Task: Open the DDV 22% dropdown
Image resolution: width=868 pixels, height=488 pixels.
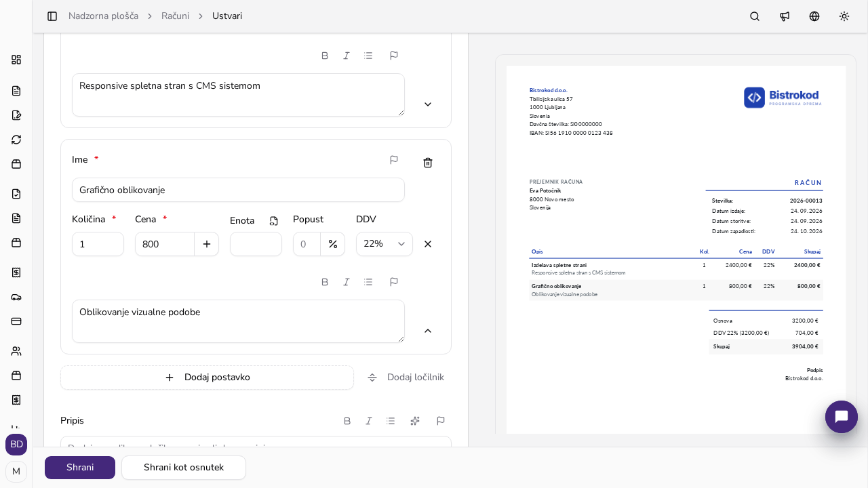Action: tap(384, 244)
